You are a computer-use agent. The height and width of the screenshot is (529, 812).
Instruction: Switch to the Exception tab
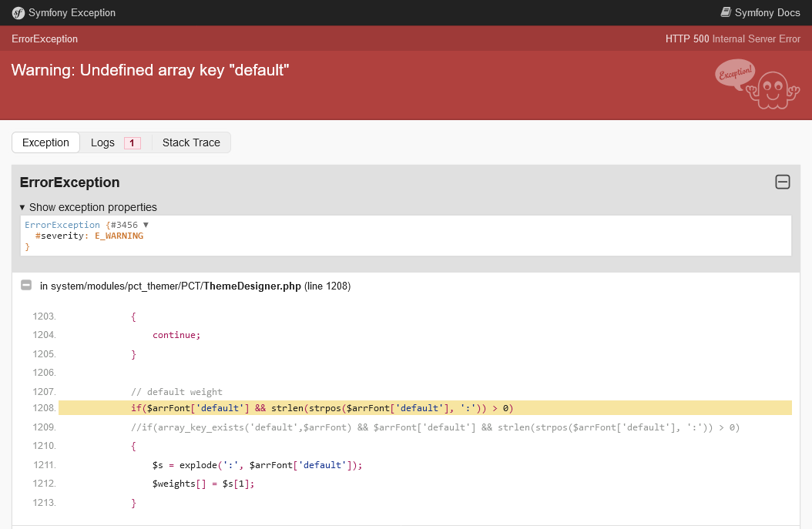click(x=45, y=142)
